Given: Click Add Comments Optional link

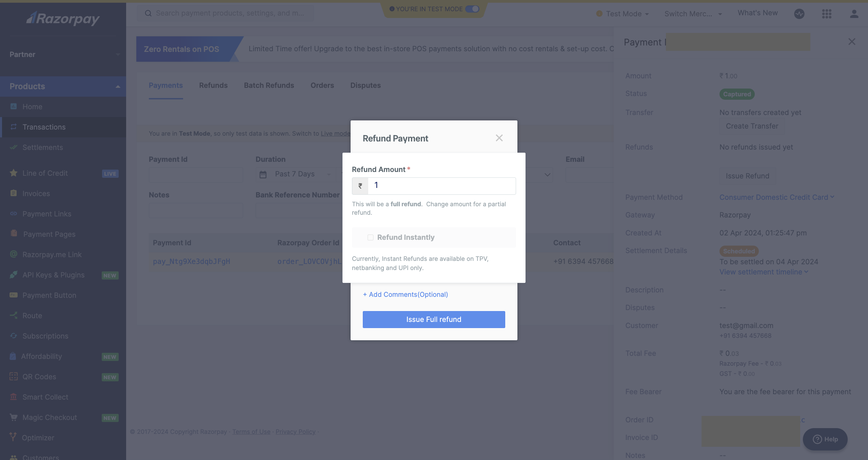Looking at the screenshot, I should [405, 294].
